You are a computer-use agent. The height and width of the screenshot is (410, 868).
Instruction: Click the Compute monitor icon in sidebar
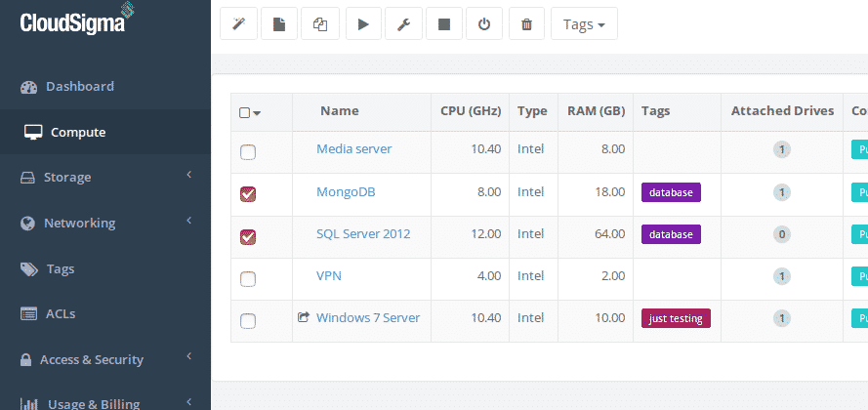tap(33, 132)
